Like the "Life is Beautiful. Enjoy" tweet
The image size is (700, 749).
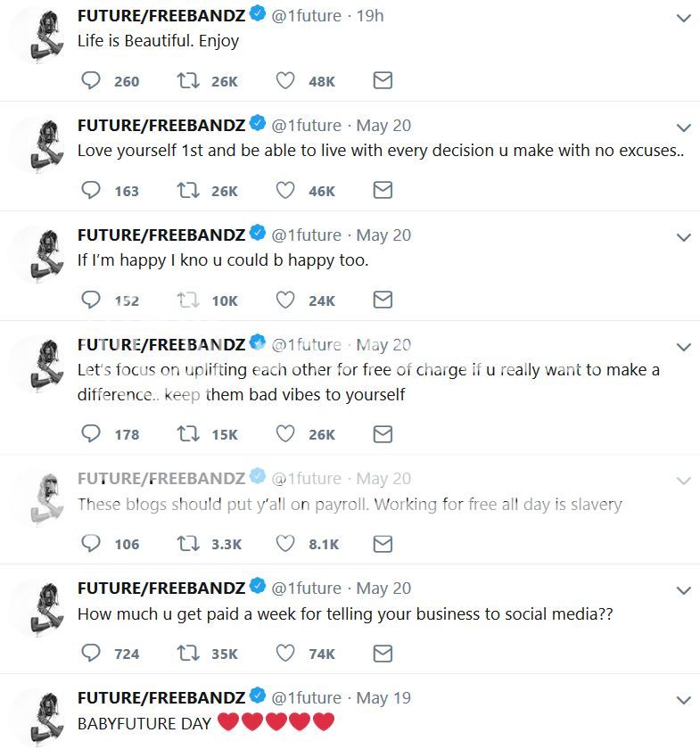[285, 81]
